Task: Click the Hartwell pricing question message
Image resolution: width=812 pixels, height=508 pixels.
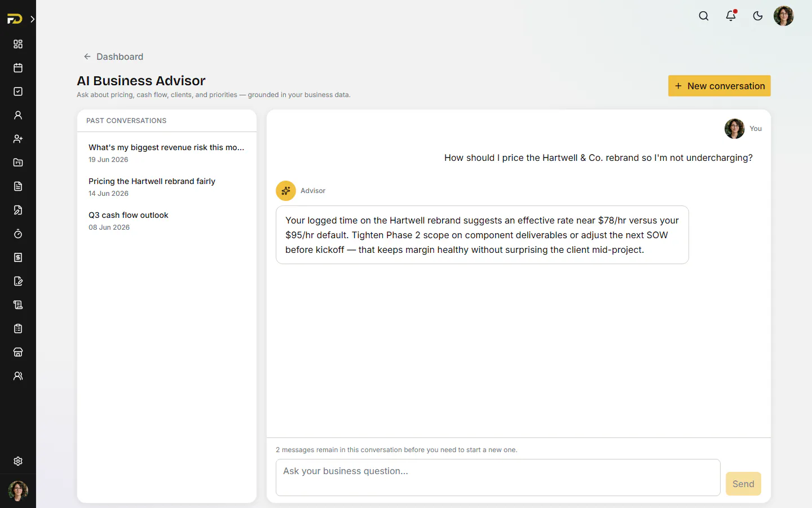Action: coord(598,158)
